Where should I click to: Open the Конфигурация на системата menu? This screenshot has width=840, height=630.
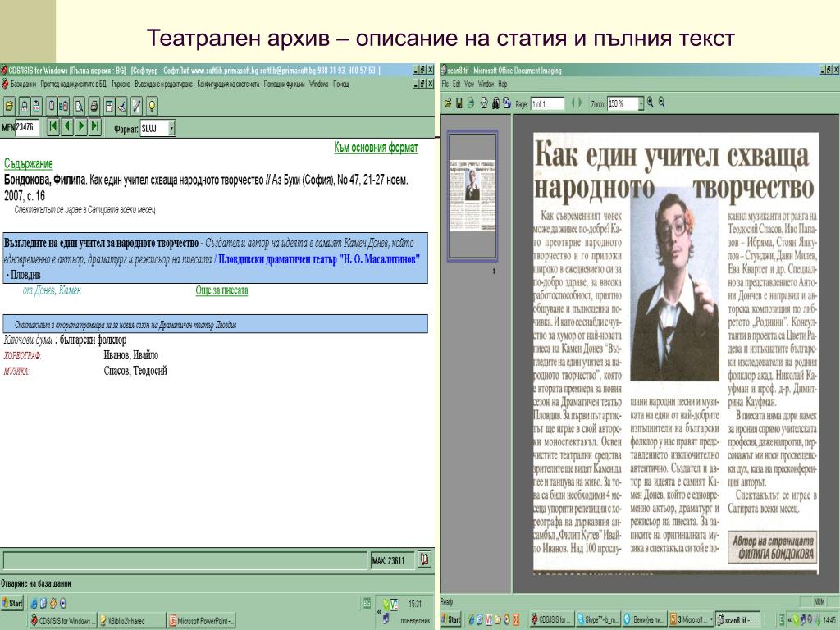228,84
